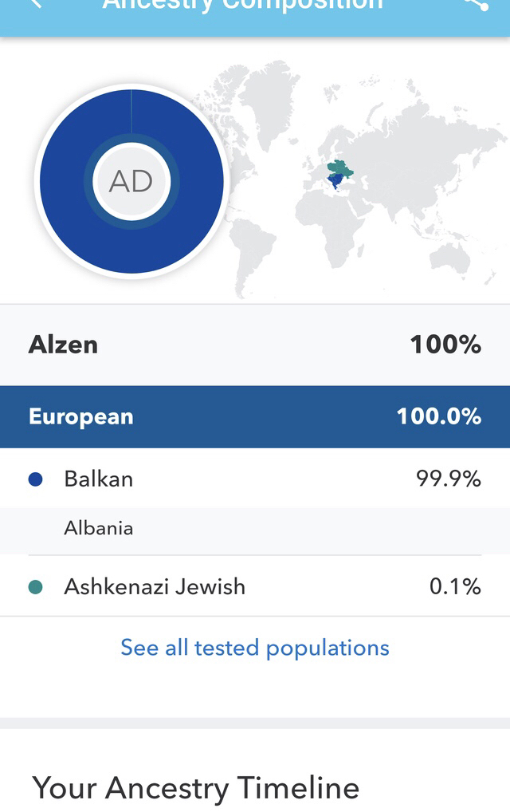The image size is (510, 812).
Task: Click the blue dot beside Balkan
Action: (35, 479)
